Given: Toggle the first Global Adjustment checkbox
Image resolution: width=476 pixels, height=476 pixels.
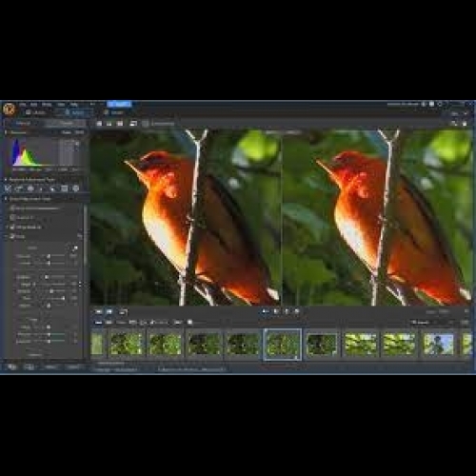Looking at the screenshot, I should tap(12, 208).
